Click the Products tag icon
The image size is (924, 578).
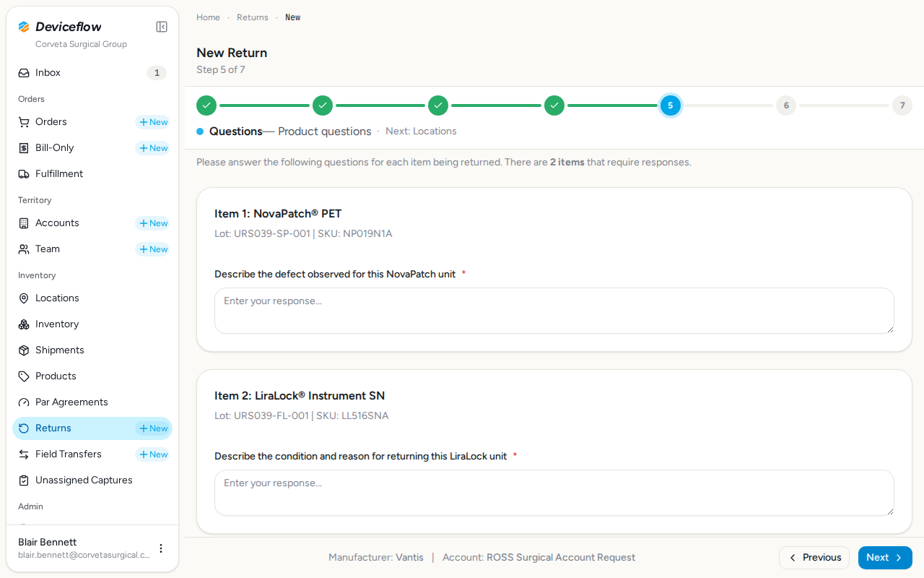[x=24, y=376]
